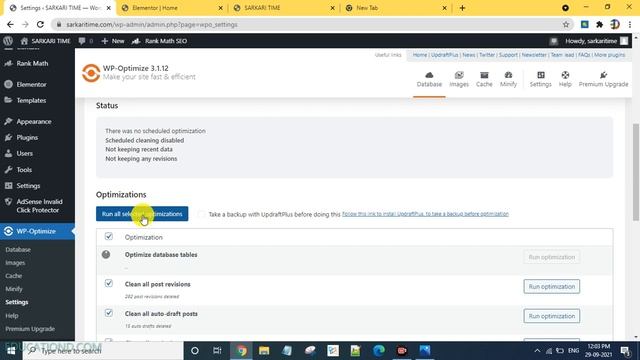Open File Explorer from taskbar

click(x=264, y=351)
